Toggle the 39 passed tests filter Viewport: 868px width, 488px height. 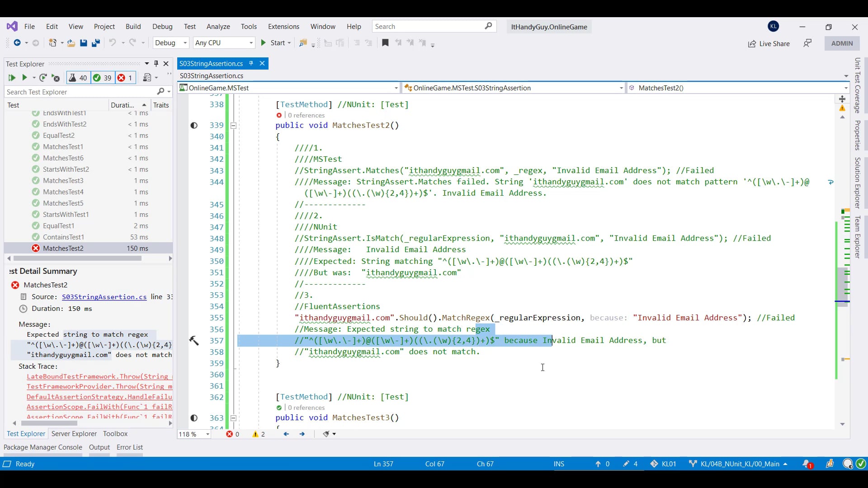tap(102, 78)
